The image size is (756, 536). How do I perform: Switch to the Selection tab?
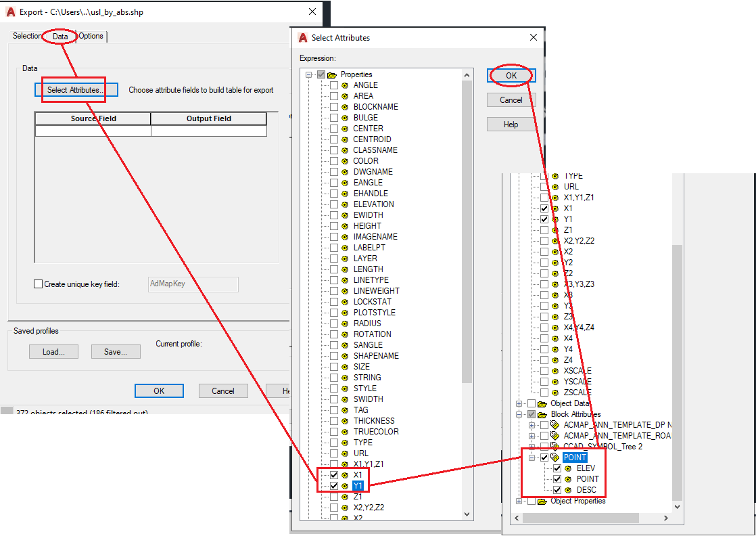27,36
